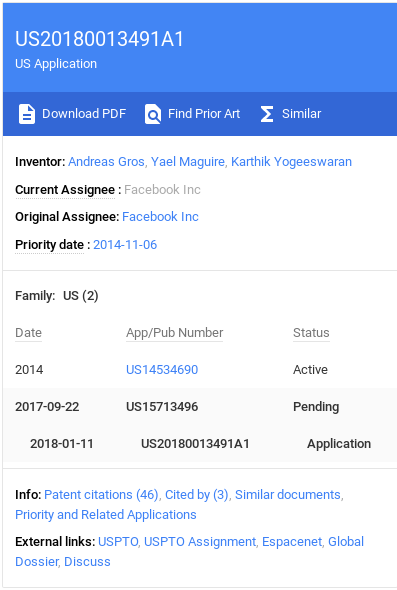This screenshot has height=590, width=397.
Task: Open Priority and Related Applications link
Action: (x=106, y=515)
